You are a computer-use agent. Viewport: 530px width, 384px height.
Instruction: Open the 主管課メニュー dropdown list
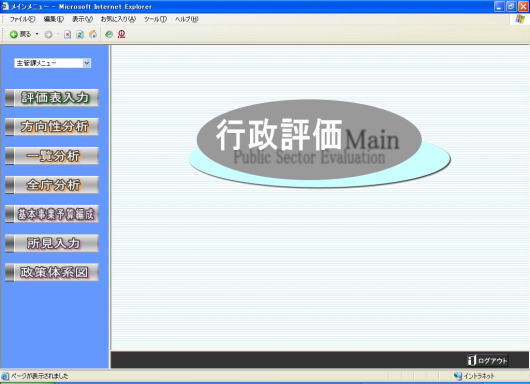click(53, 63)
